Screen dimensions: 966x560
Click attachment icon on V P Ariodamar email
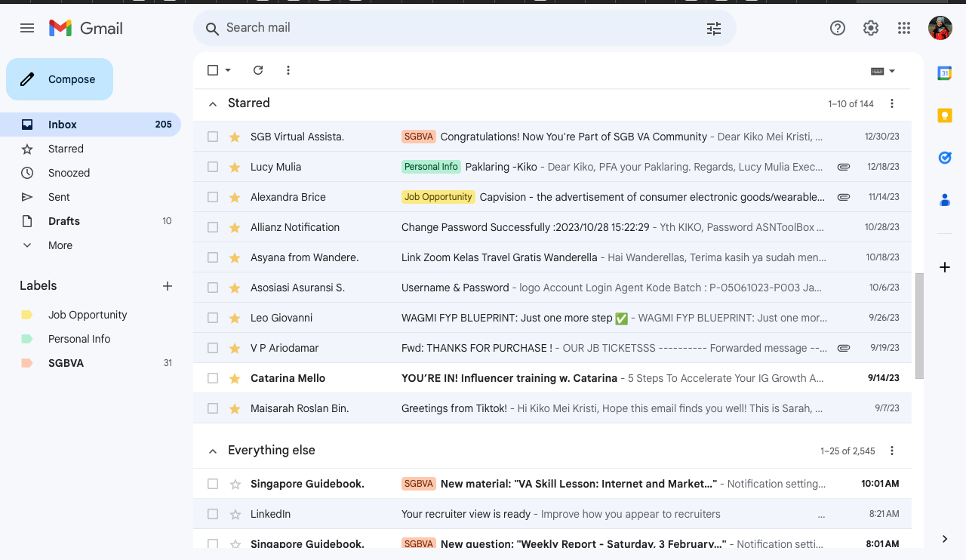(x=844, y=348)
